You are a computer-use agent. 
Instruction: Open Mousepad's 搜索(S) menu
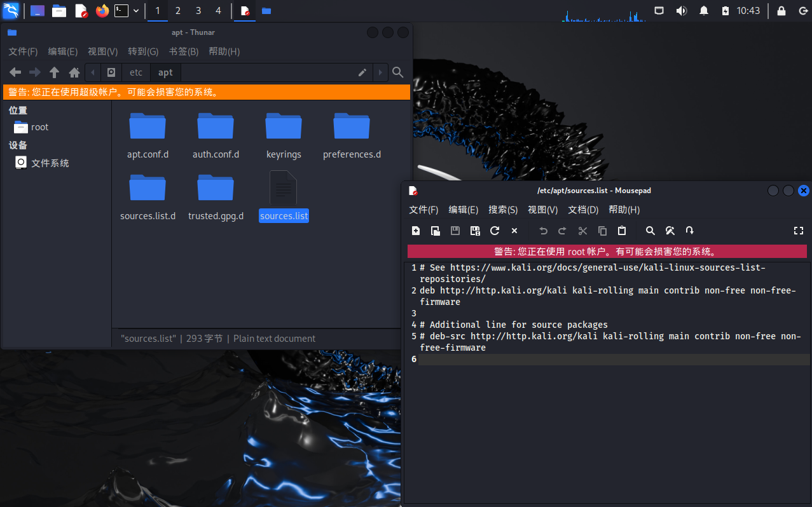(x=503, y=210)
